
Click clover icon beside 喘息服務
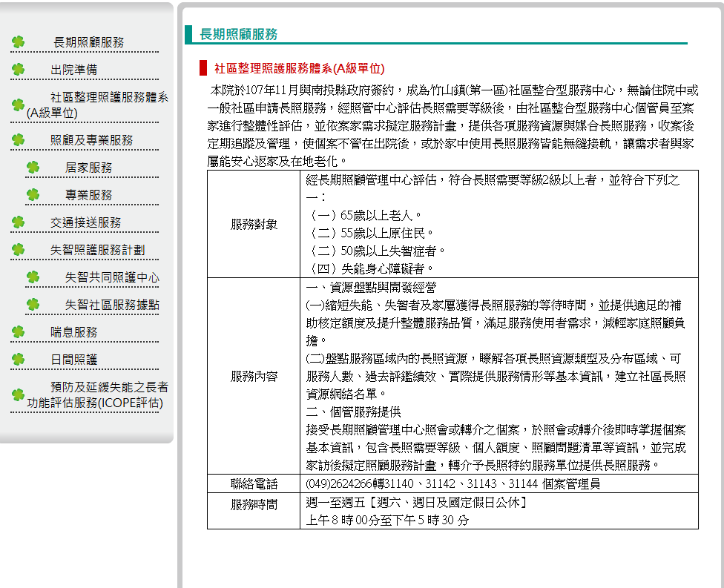coord(18,332)
